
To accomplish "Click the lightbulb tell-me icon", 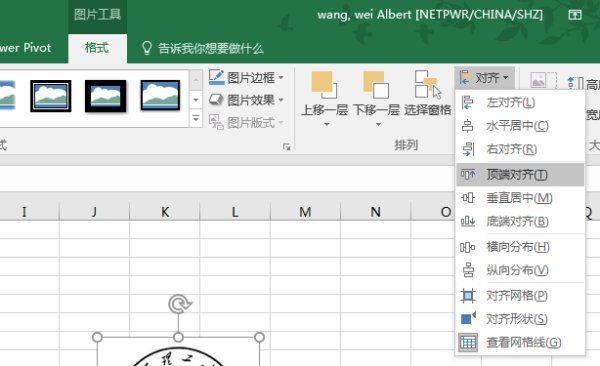I will tap(147, 48).
